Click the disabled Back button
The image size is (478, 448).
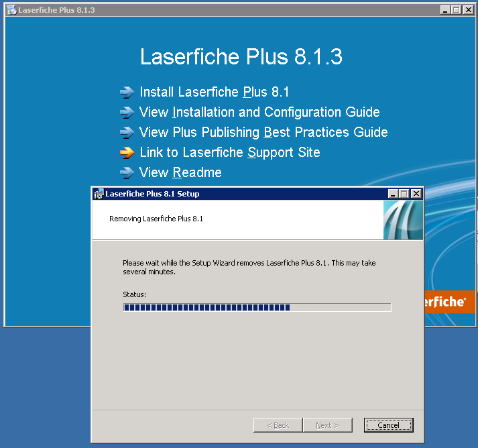(x=278, y=425)
